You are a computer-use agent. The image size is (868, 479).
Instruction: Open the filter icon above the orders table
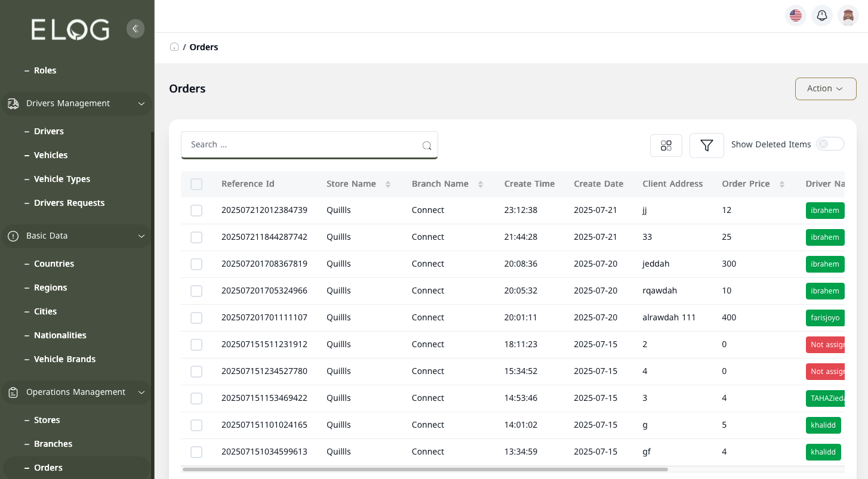point(707,145)
